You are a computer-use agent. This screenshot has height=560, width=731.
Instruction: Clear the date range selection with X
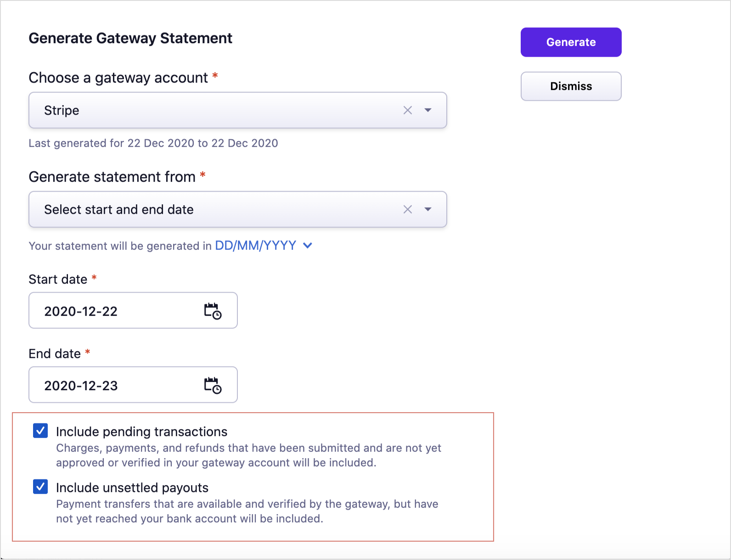point(407,209)
